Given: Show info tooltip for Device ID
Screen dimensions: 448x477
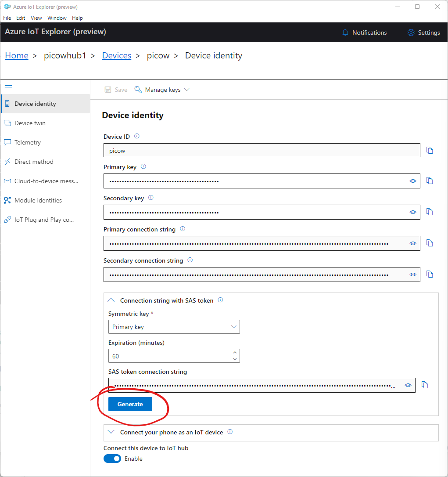Looking at the screenshot, I should [137, 136].
